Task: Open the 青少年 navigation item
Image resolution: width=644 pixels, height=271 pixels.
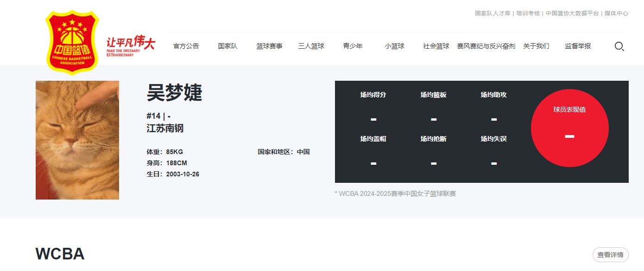Action: (x=353, y=46)
